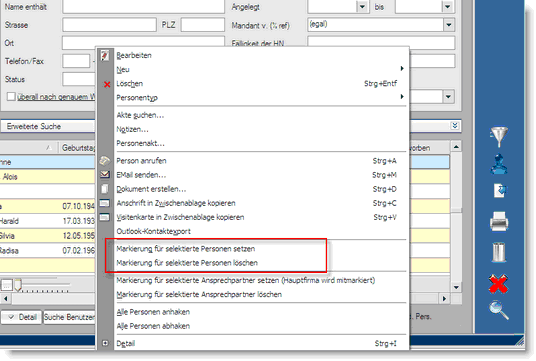This screenshot has width=536, height=361.
Task: Click into the PLZ input field
Action: [202, 25]
